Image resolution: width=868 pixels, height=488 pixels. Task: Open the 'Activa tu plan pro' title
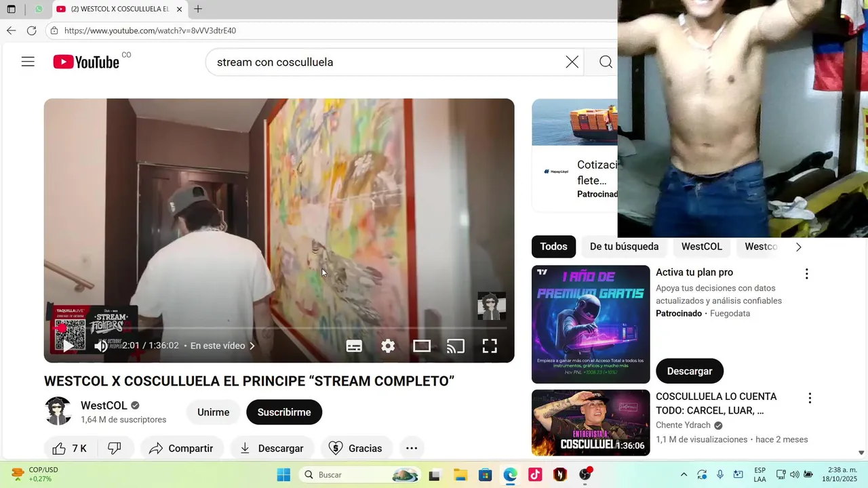[694, 272]
